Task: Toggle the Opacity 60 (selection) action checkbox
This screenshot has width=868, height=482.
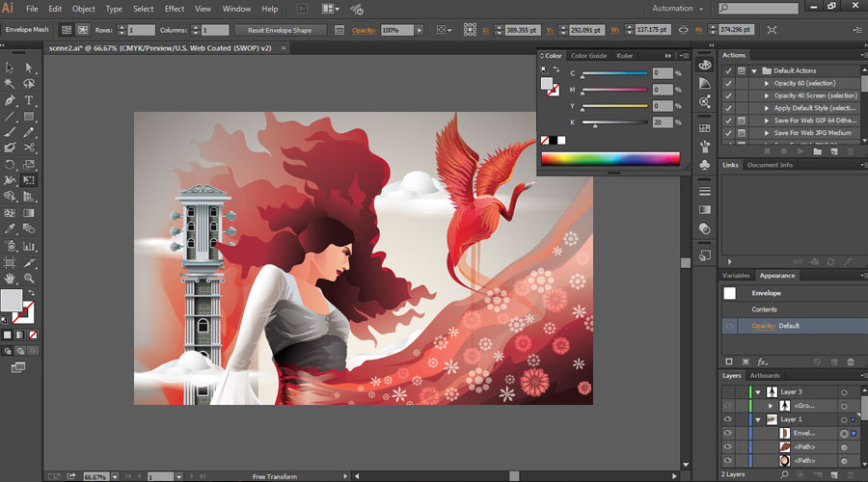Action: pos(728,83)
